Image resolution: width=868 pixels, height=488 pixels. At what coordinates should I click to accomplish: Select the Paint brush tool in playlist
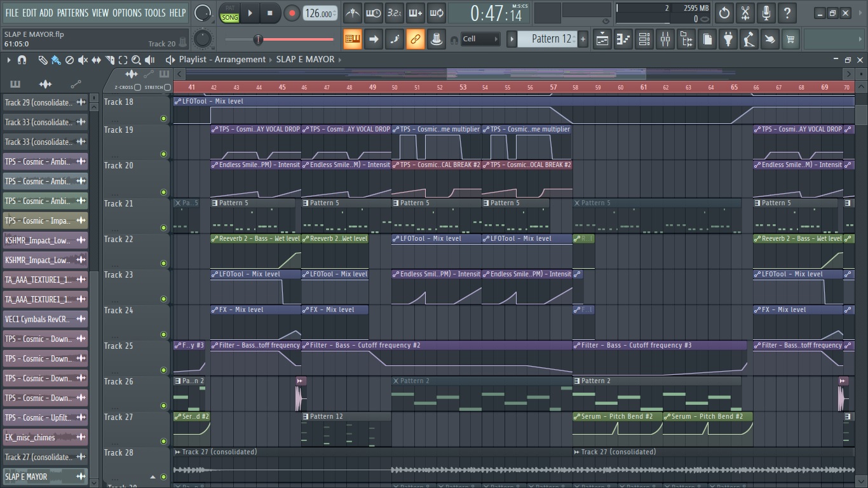[56, 60]
